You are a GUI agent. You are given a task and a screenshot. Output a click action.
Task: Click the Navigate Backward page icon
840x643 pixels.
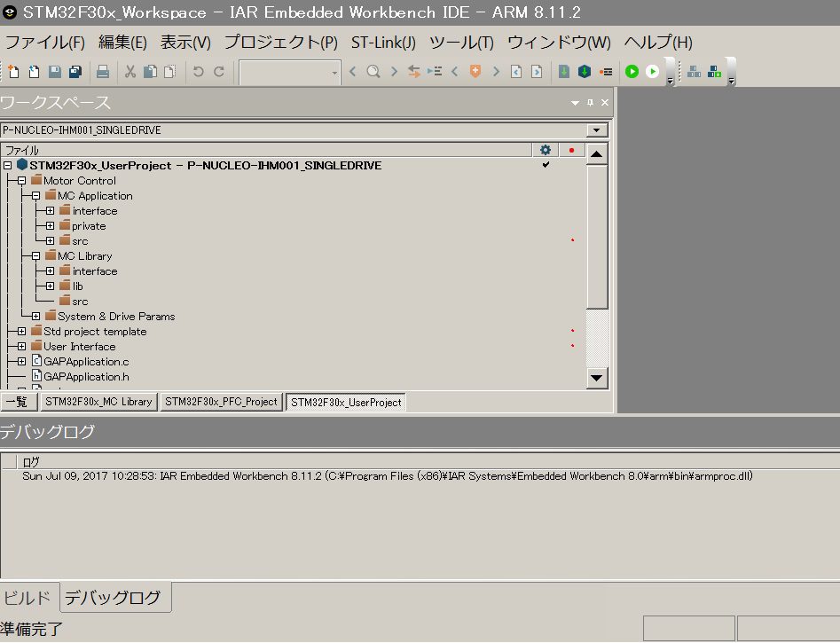click(x=516, y=71)
